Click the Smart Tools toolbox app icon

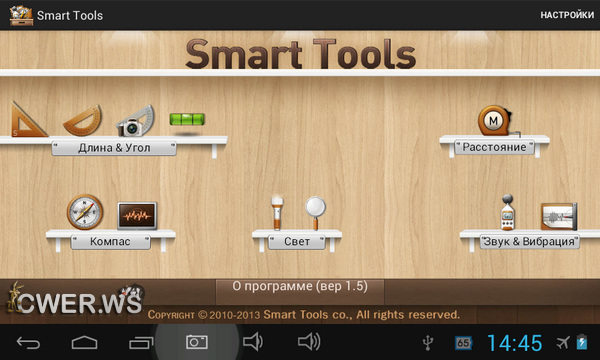pos(21,15)
